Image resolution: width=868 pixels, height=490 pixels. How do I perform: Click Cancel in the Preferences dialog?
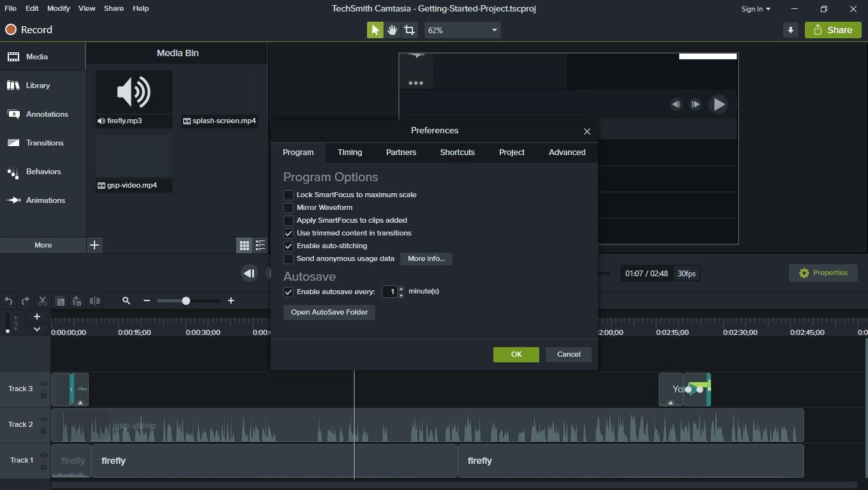point(569,355)
